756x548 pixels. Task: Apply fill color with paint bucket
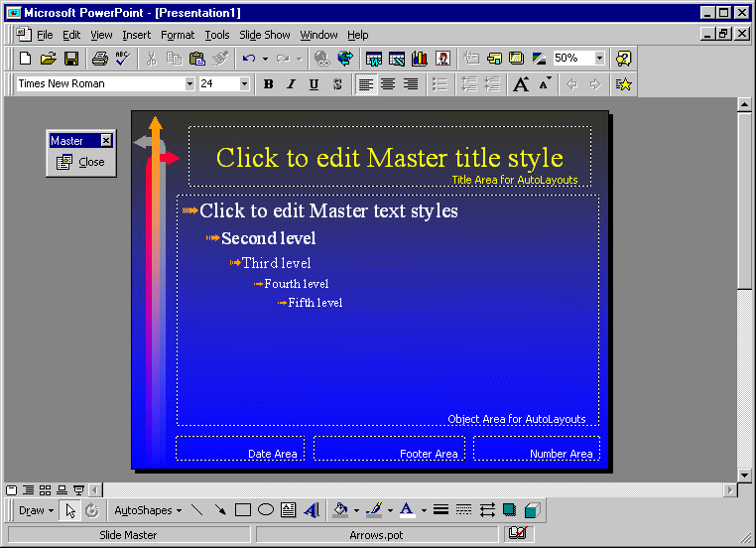(341, 510)
